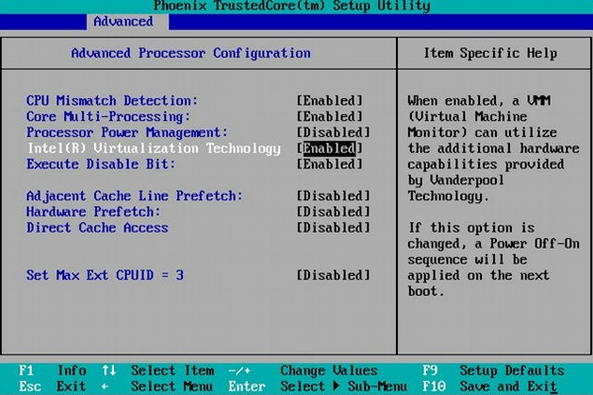Click the Change Values footer label
593x395 pixels.
329,370
